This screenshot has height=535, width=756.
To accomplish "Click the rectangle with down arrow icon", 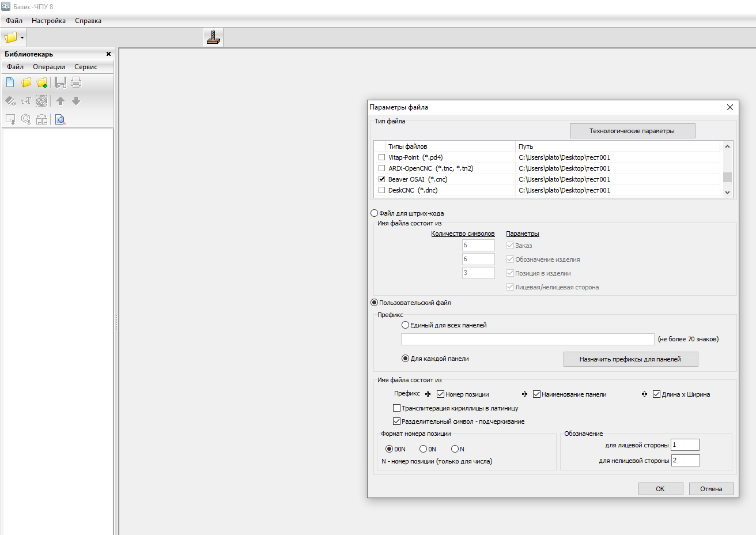I will coord(10,119).
